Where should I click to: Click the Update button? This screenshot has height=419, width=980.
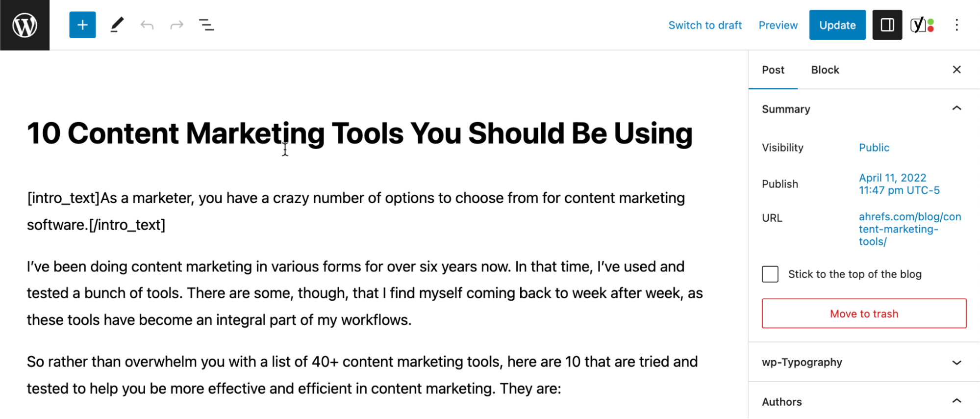tap(837, 25)
